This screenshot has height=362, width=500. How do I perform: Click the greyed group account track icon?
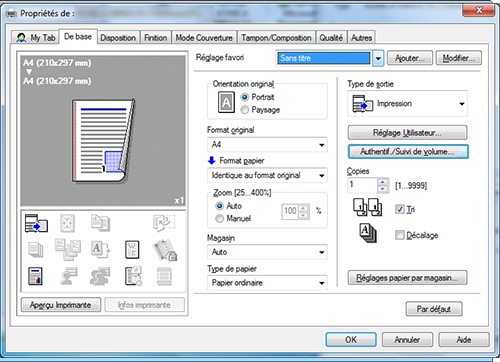[x=100, y=276]
